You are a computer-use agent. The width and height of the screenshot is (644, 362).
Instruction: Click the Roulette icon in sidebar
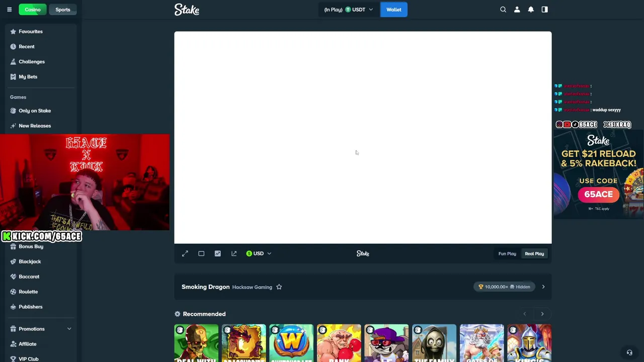click(13, 292)
